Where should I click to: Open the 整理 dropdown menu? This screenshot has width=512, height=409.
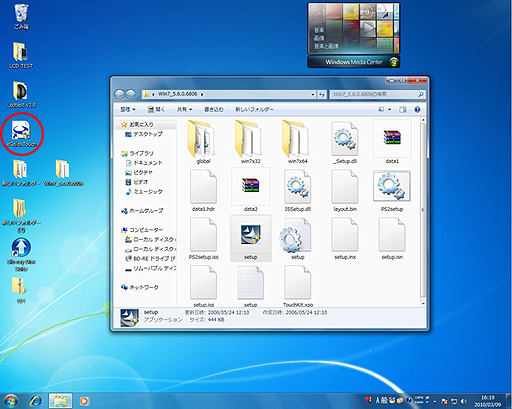tap(127, 109)
